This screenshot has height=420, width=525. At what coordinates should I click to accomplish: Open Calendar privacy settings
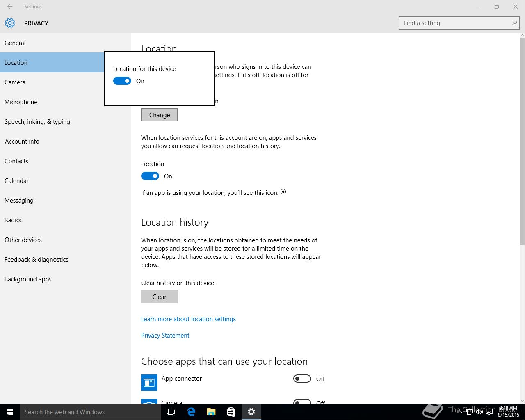coord(66,180)
